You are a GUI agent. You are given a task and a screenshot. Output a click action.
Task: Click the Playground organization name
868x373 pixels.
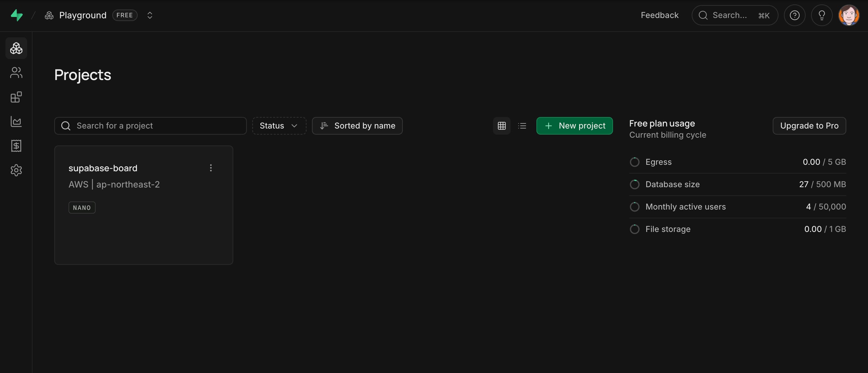click(x=83, y=15)
